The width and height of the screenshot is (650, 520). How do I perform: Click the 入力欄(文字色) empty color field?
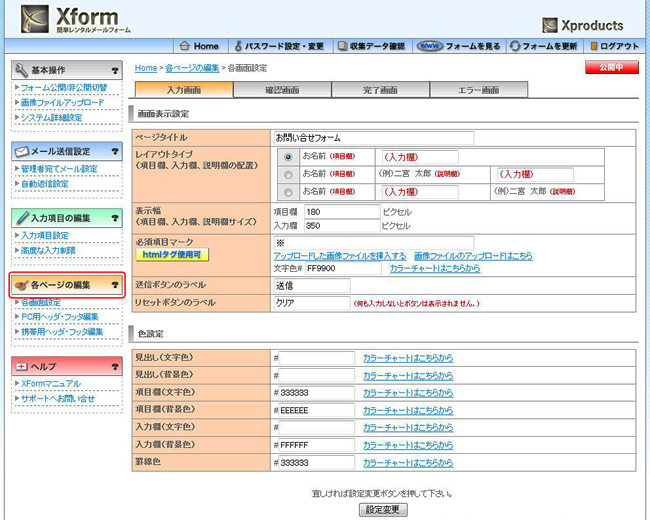(317, 428)
